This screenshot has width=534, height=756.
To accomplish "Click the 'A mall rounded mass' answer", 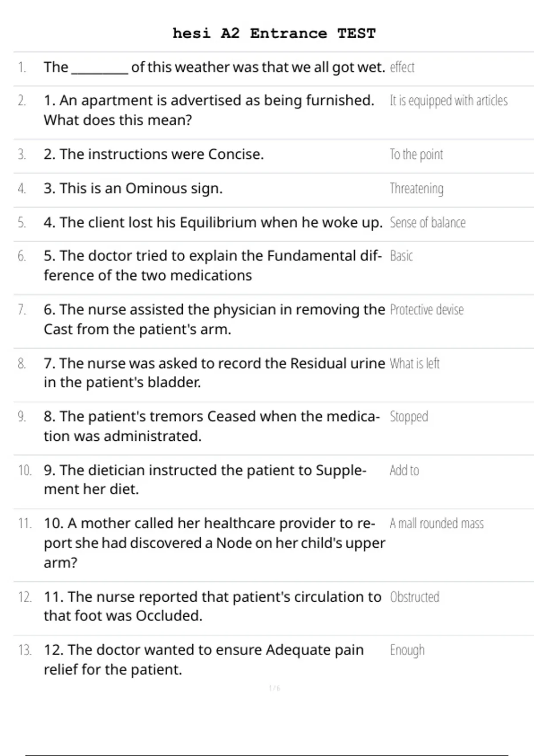I will coord(437,523).
